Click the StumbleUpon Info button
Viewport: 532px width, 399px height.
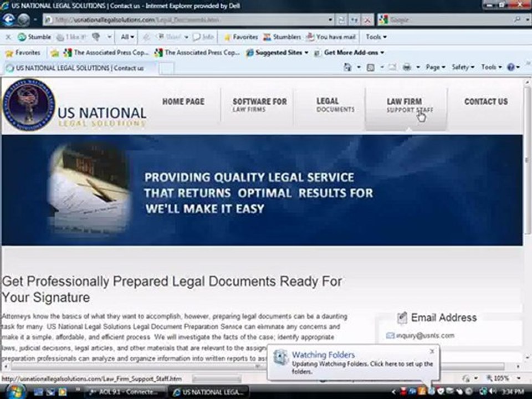pos(203,37)
